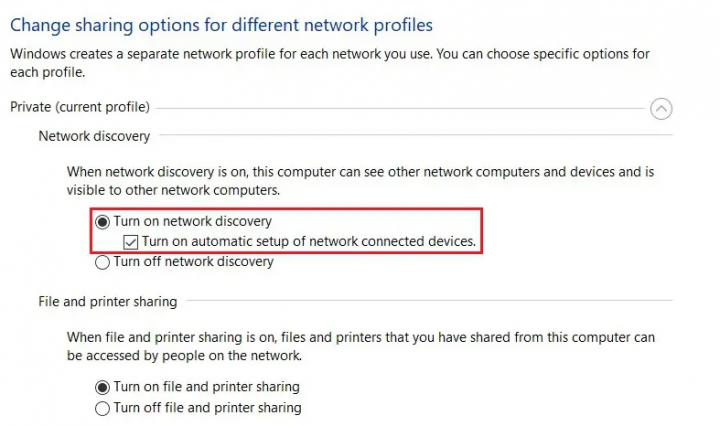720x426 pixels.
Task: Choose Turn off file and printer sharing radio
Action: [x=102, y=408]
